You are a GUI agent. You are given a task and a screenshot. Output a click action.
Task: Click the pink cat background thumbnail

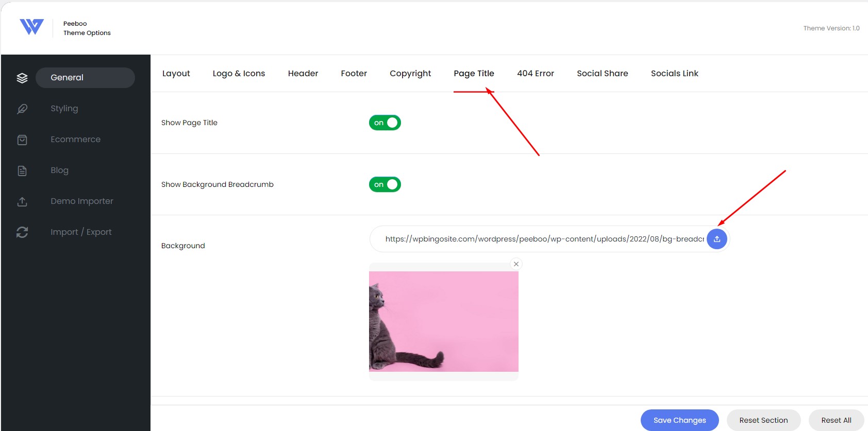[x=444, y=321]
